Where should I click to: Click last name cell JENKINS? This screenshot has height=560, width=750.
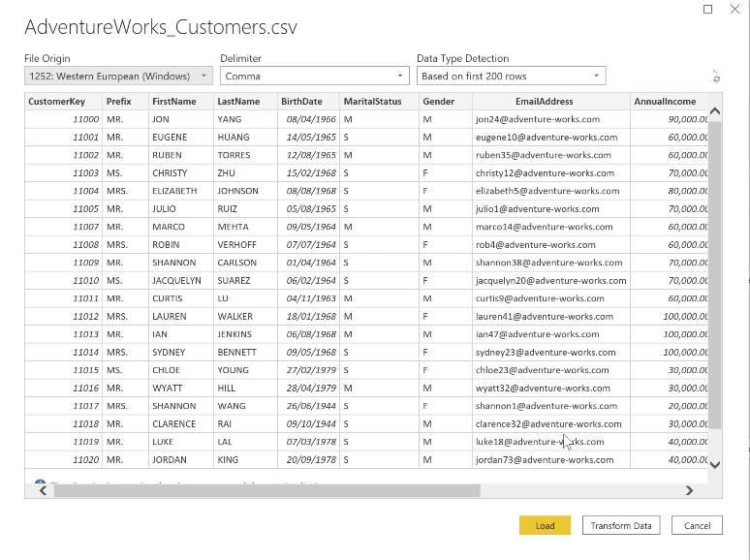click(245, 334)
